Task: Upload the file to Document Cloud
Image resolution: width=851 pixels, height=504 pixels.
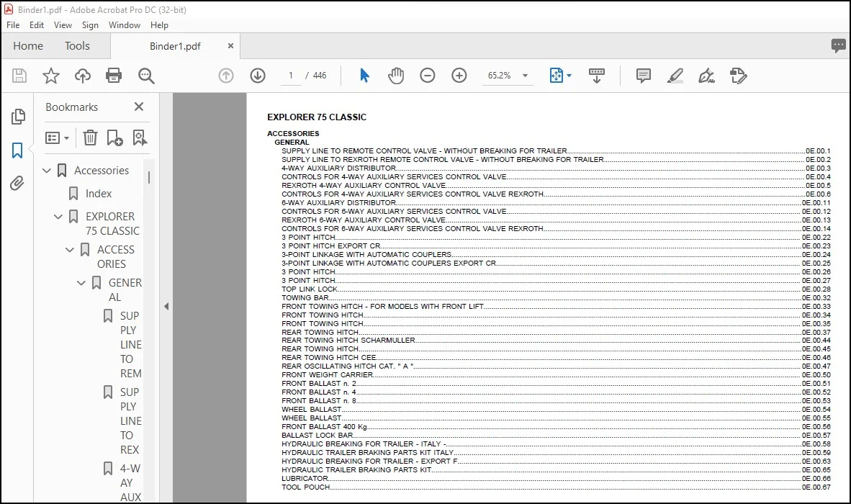Action: tap(83, 76)
